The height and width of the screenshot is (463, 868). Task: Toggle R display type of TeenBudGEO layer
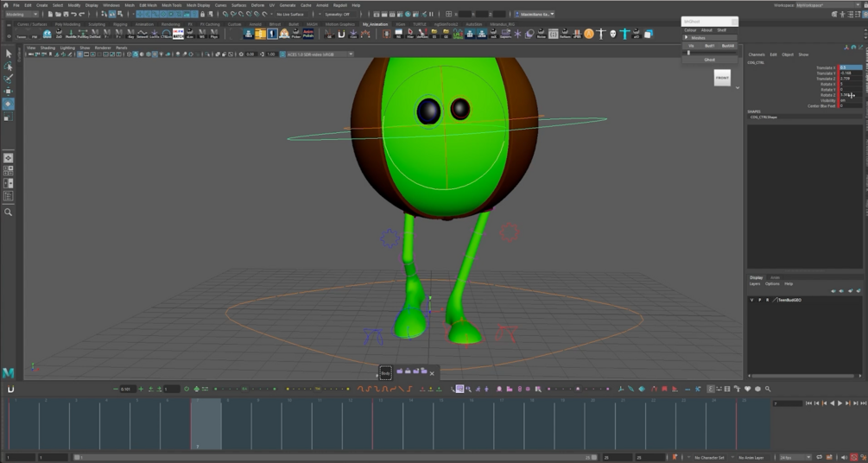pos(766,300)
